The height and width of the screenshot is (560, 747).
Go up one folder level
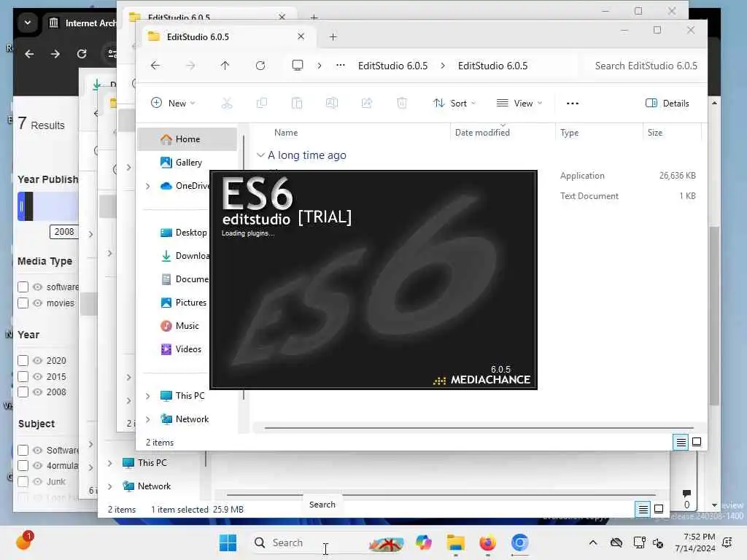tap(225, 66)
